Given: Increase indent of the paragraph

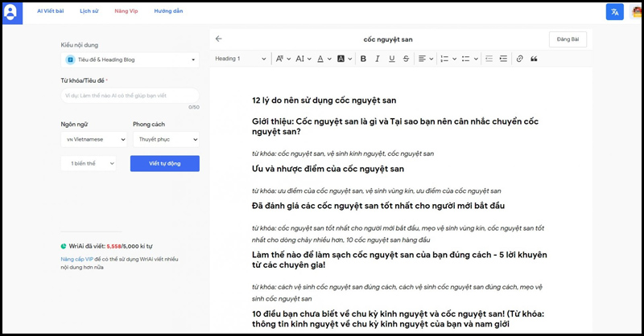Looking at the screenshot, I should (x=503, y=59).
